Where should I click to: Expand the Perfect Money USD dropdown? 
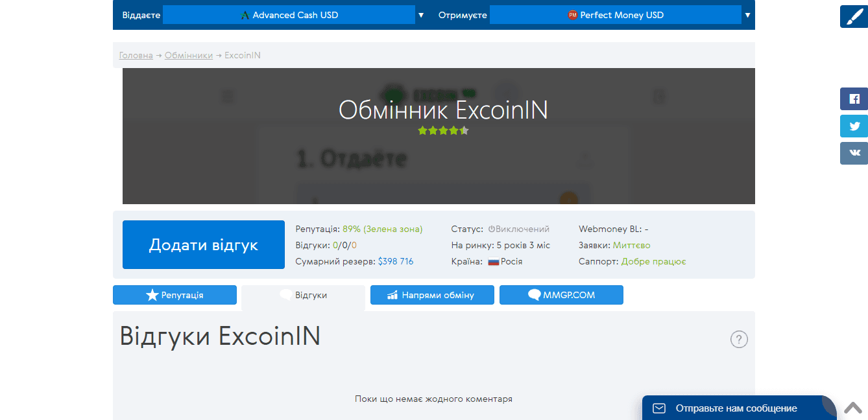coord(615,15)
